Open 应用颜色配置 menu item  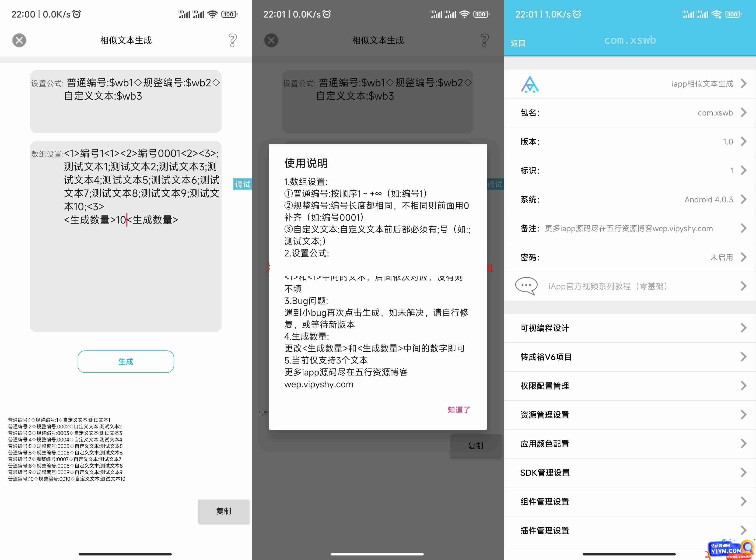tap(630, 444)
